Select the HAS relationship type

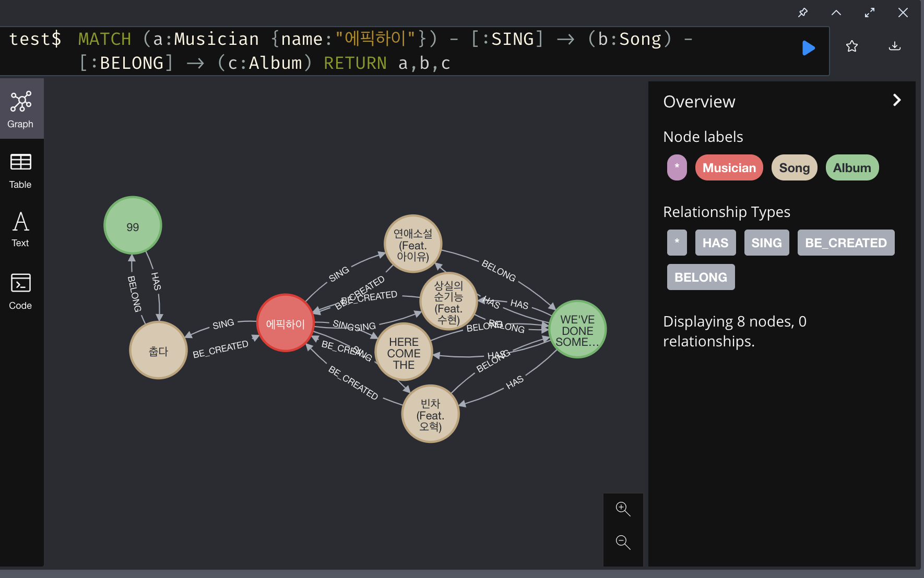[716, 243]
